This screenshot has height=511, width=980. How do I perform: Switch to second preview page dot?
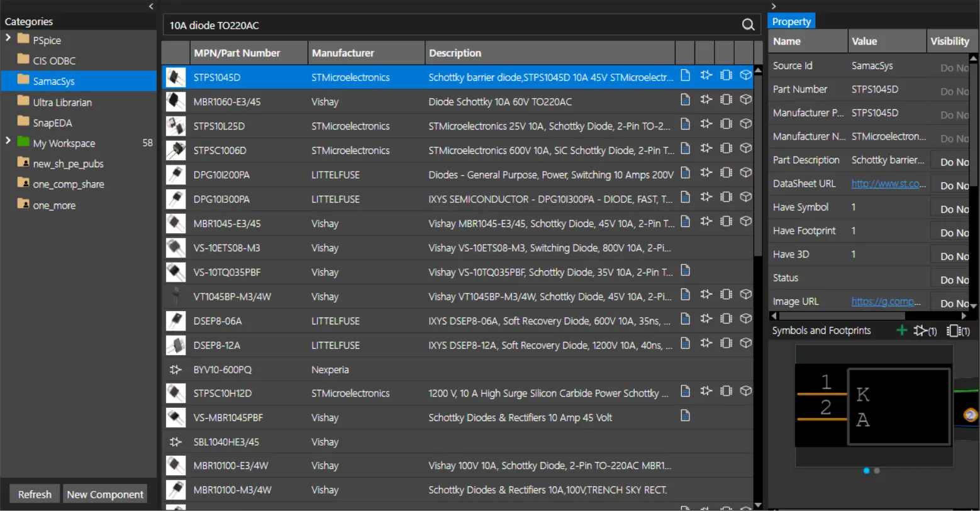tap(877, 470)
